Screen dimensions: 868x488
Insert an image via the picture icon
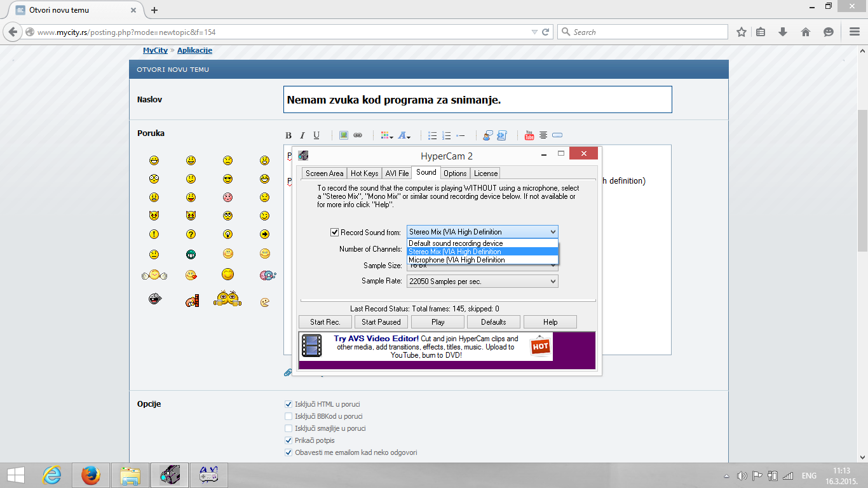click(x=344, y=135)
